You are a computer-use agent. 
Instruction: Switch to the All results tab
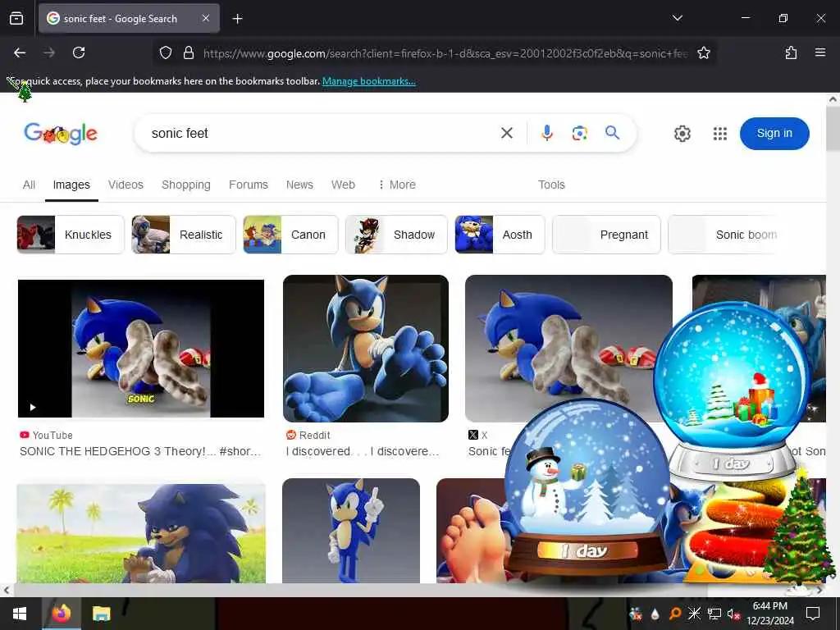click(29, 185)
